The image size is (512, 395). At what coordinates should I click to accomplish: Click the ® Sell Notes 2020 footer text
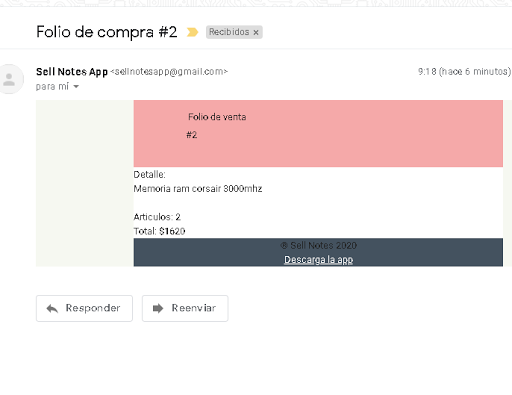(x=318, y=246)
